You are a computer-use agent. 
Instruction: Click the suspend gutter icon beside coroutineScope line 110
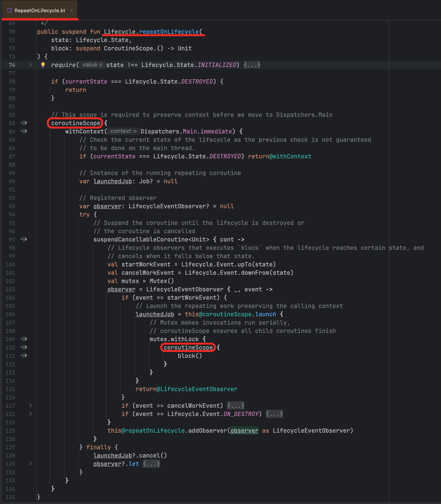[24, 347]
